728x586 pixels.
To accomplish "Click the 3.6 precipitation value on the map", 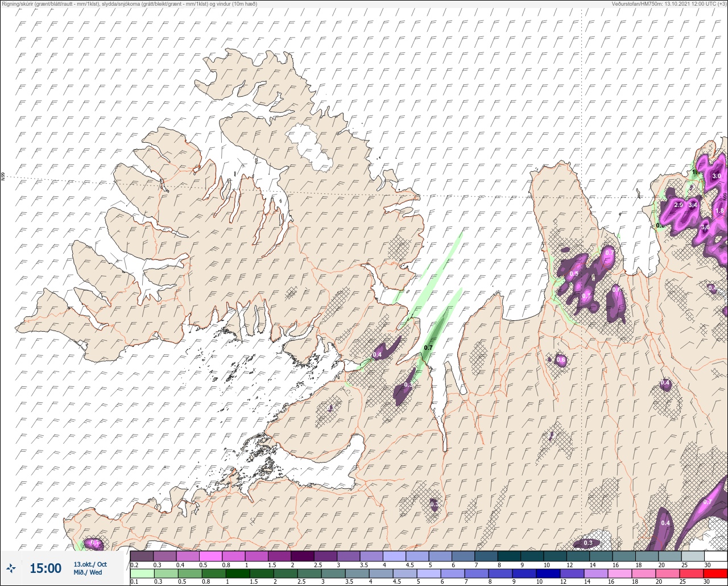I will pos(706,227).
